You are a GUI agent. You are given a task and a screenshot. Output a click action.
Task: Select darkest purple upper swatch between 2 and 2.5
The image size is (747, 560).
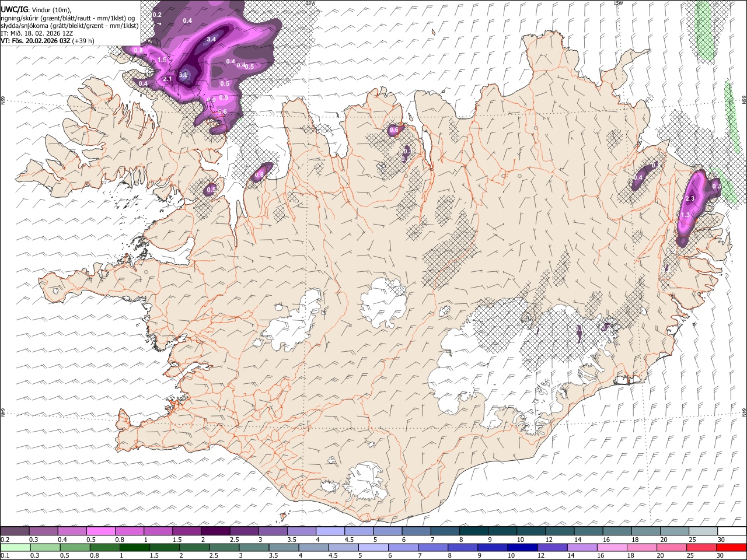(215, 531)
